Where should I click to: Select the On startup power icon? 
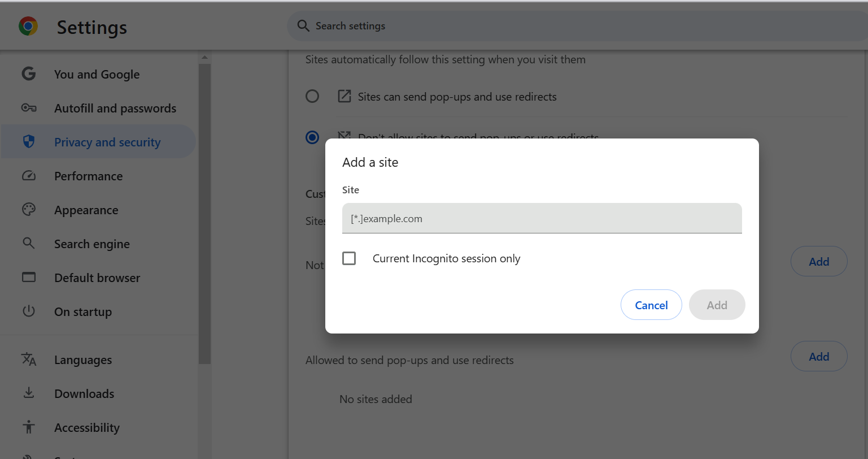[28, 311]
